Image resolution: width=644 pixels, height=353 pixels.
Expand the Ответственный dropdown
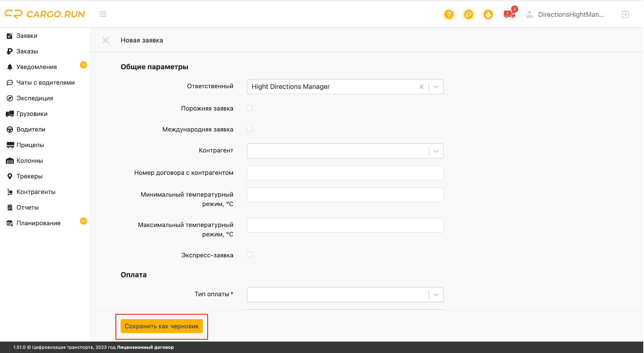click(x=436, y=87)
